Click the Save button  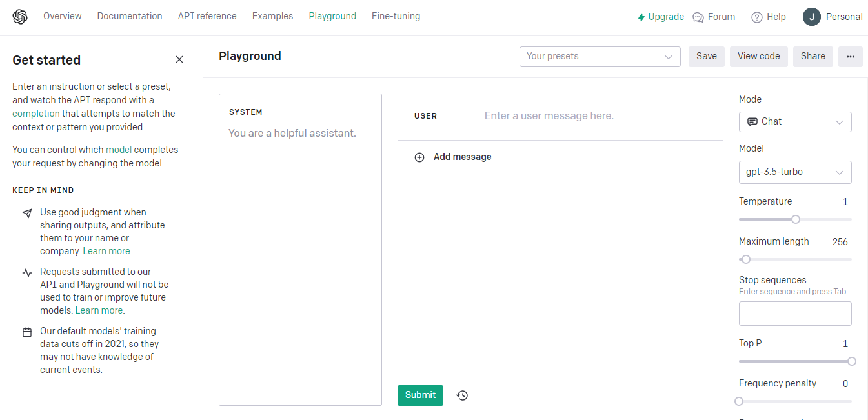tap(707, 57)
